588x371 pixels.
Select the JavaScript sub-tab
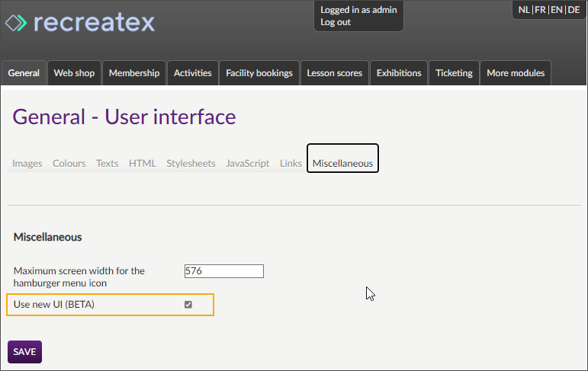tap(247, 163)
